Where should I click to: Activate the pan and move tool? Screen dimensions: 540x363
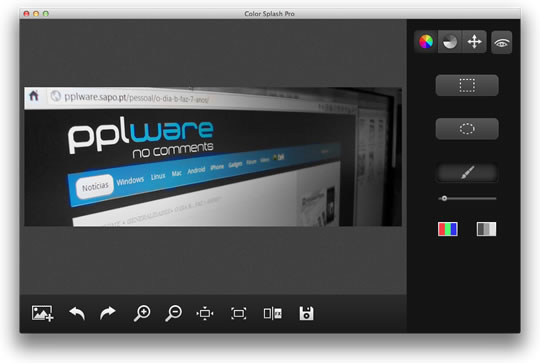tap(475, 42)
